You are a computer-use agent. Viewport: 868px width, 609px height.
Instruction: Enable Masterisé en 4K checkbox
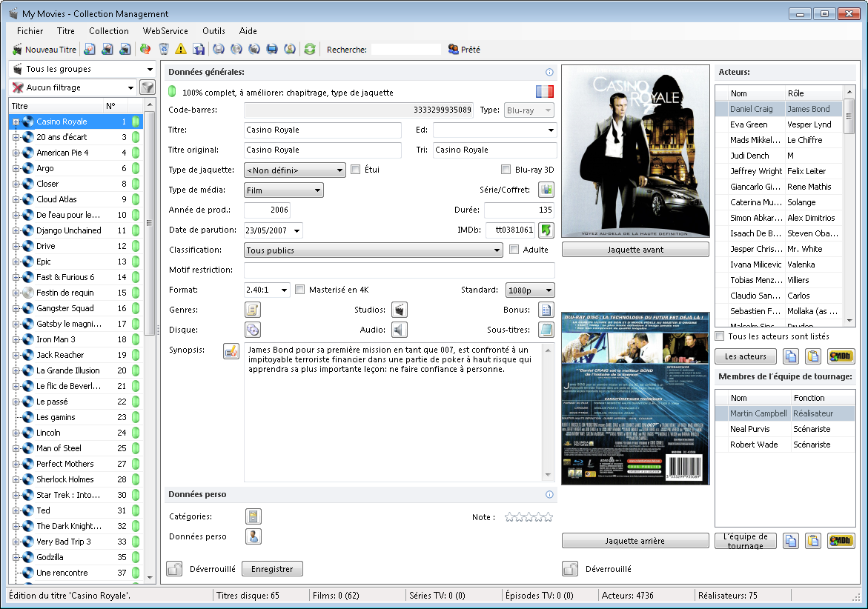tap(299, 289)
